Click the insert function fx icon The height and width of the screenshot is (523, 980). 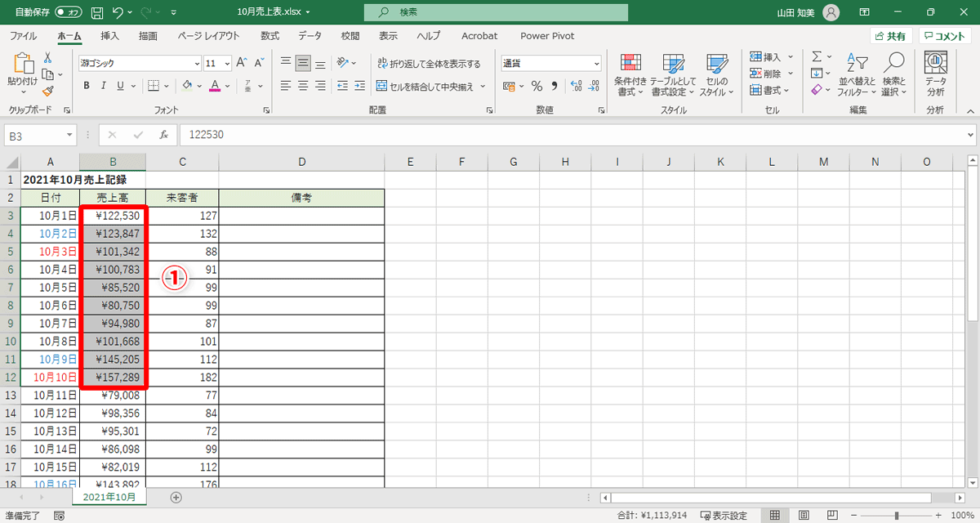tap(163, 135)
